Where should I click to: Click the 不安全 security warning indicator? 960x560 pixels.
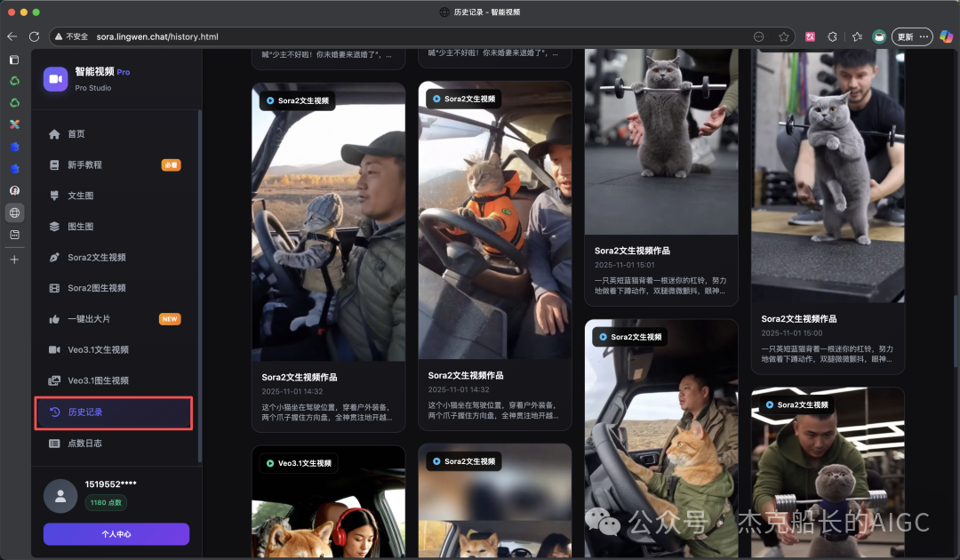(72, 36)
